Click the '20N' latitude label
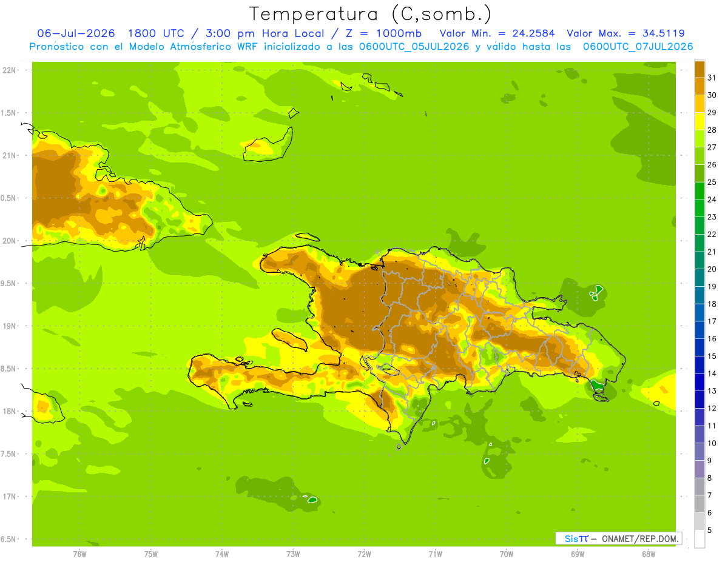 click(10, 241)
